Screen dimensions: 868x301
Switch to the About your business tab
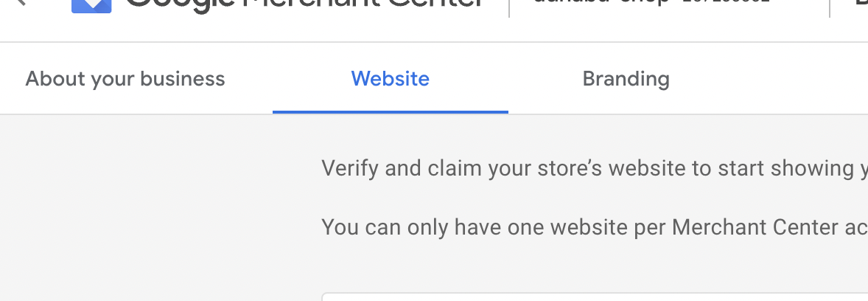point(125,79)
